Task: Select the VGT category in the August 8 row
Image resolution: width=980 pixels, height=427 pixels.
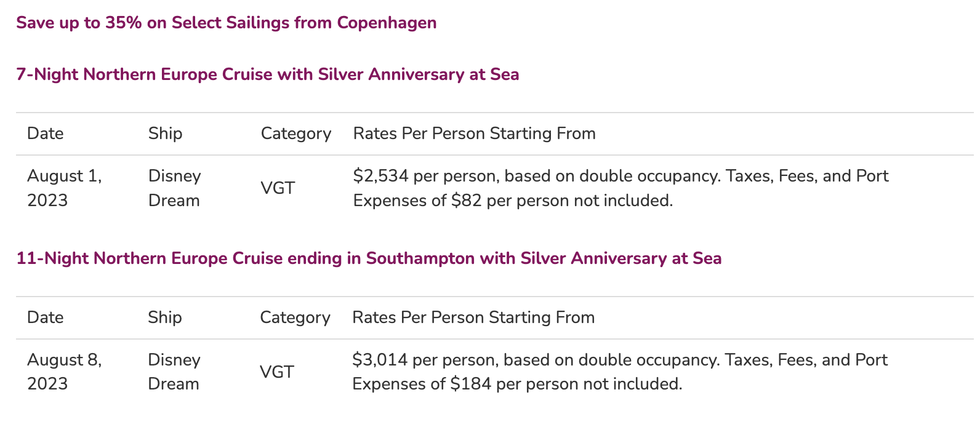Action: [277, 372]
